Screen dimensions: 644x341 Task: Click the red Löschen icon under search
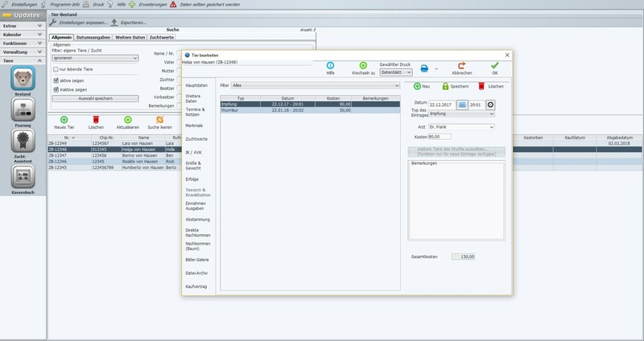96,120
